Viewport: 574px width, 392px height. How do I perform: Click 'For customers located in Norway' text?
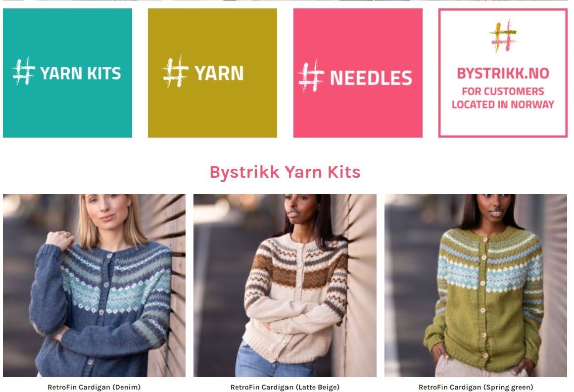[503, 98]
